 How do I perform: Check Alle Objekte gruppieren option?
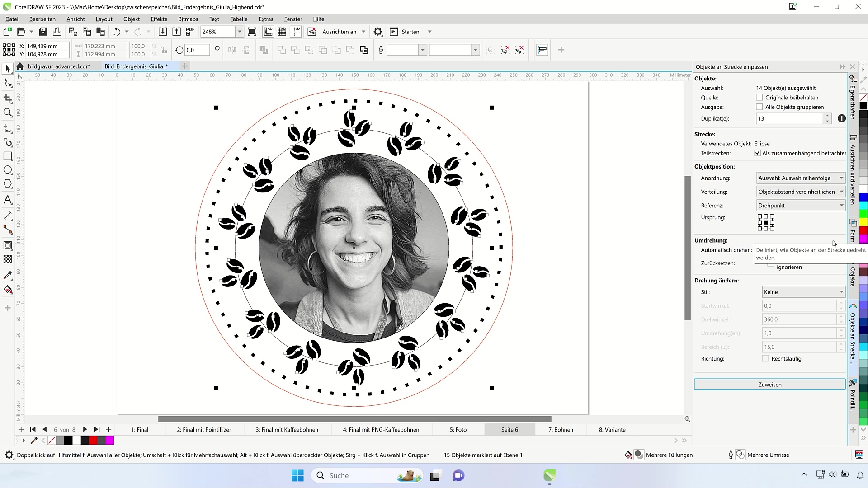tap(759, 107)
